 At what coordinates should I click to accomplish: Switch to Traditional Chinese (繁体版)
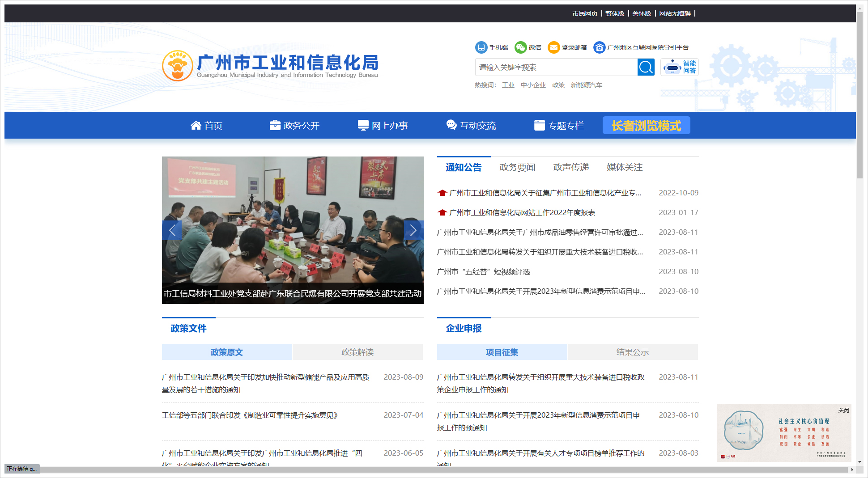[x=615, y=13]
